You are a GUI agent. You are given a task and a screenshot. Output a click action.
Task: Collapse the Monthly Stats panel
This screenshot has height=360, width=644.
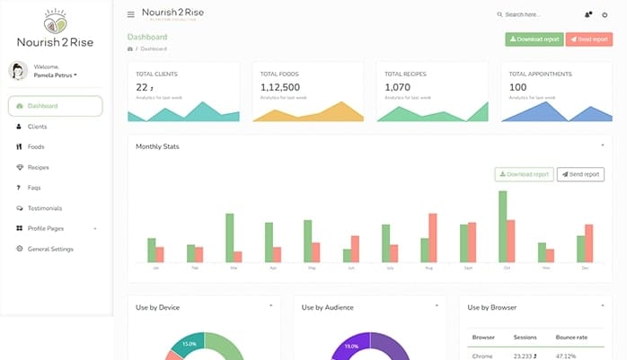(x=603, y=145)
